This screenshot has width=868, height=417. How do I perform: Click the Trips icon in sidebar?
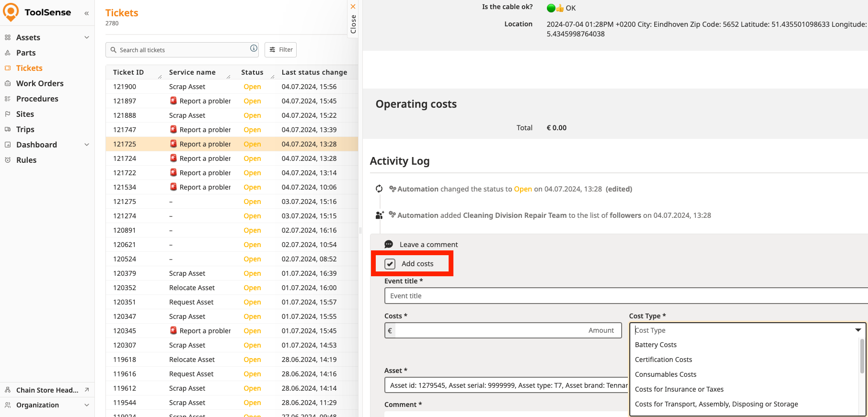click(x=8, y=129)
